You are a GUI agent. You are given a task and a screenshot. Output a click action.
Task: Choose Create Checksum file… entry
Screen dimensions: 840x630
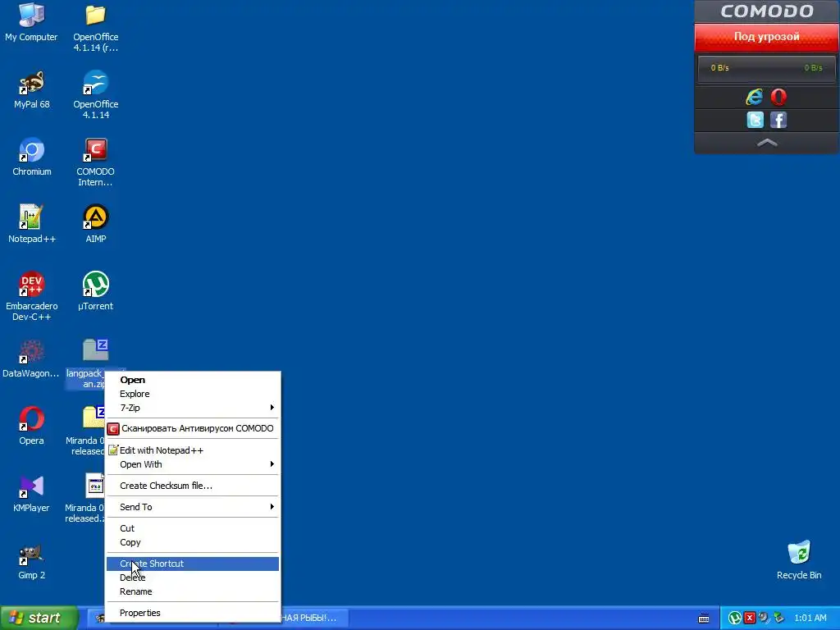coord(192,486)
